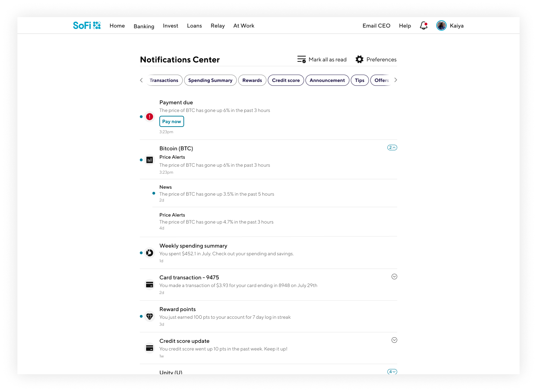Click Kaiya's profile avatar

[441, 25]
